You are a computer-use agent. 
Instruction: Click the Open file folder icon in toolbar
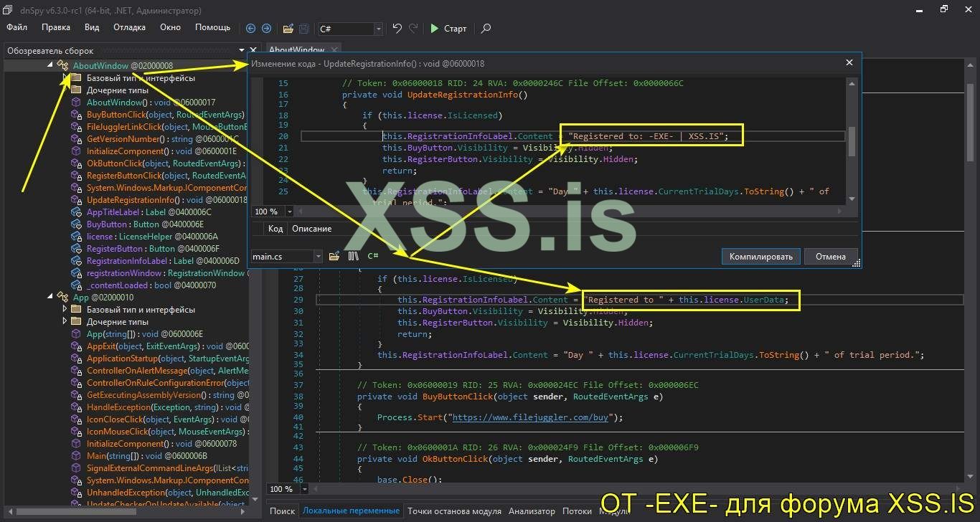click(288, 29)
